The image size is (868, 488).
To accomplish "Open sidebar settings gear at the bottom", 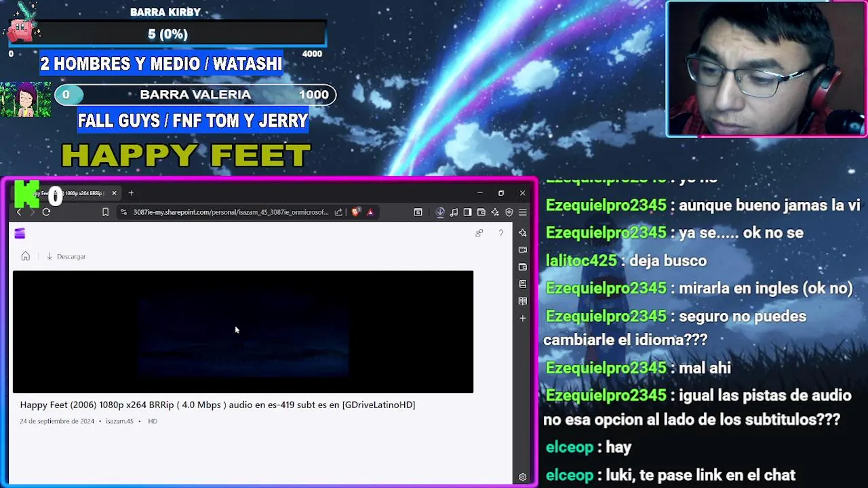I will tap(522, 477).
